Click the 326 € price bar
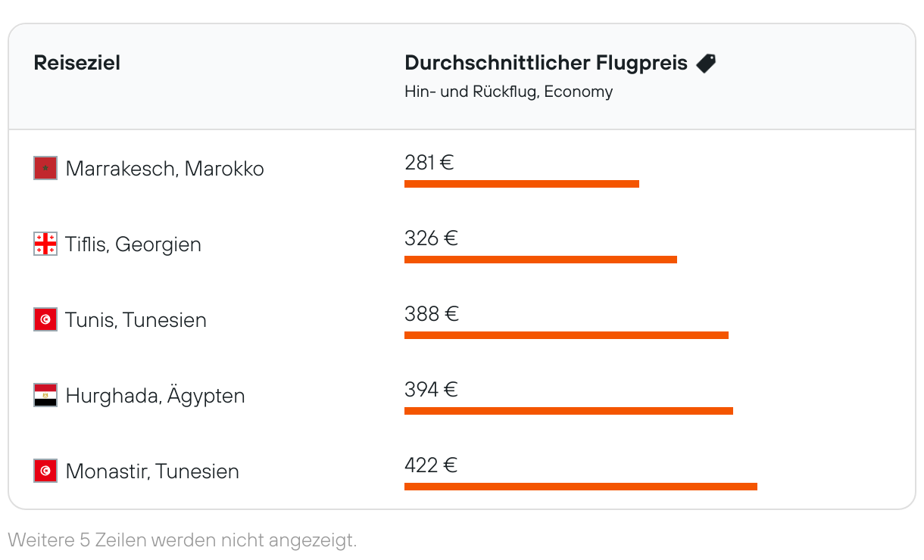924x560 pixels. 541,260
